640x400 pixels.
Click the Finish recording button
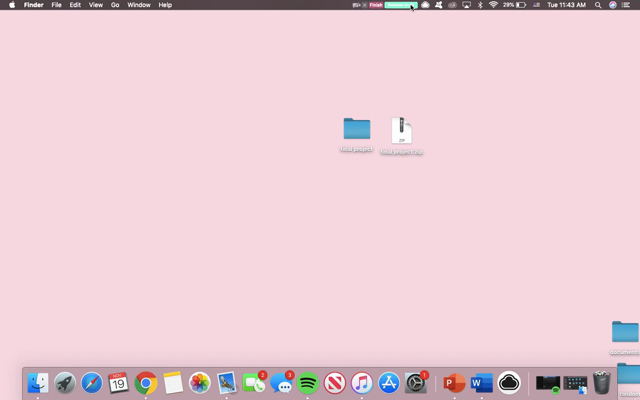(376, 5)
